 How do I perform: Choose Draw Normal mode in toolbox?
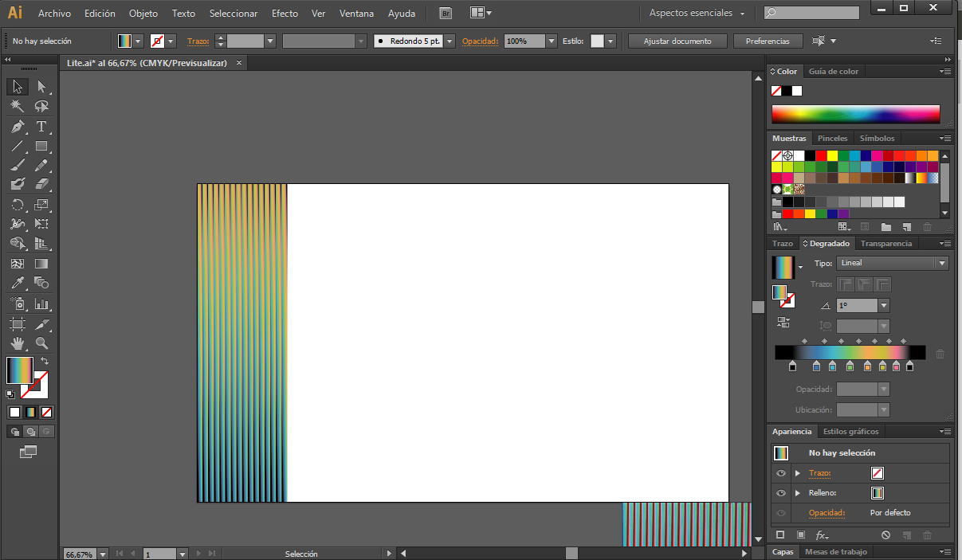click(14, 431)
